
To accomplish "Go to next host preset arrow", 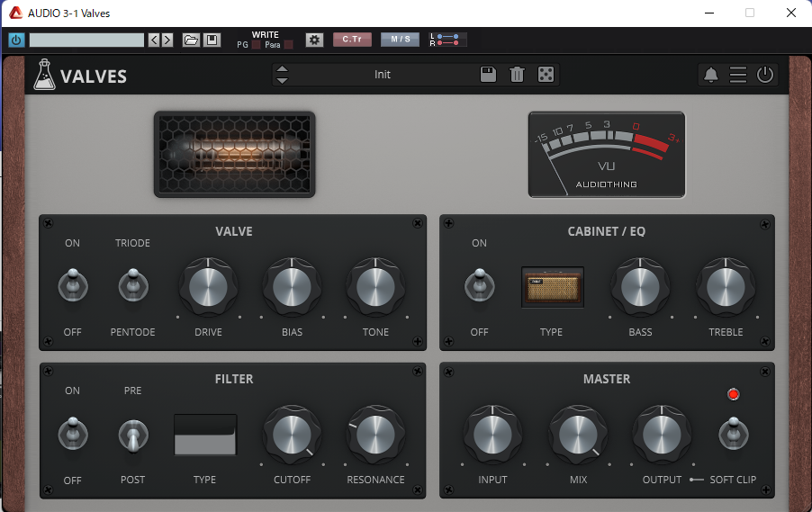I will click(x=167, y=40).
